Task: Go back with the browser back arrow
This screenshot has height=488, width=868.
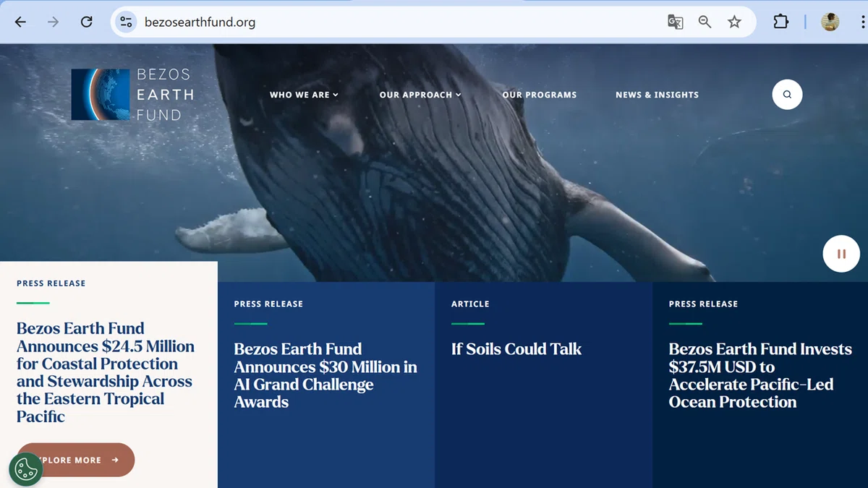Action: point(20,22)
